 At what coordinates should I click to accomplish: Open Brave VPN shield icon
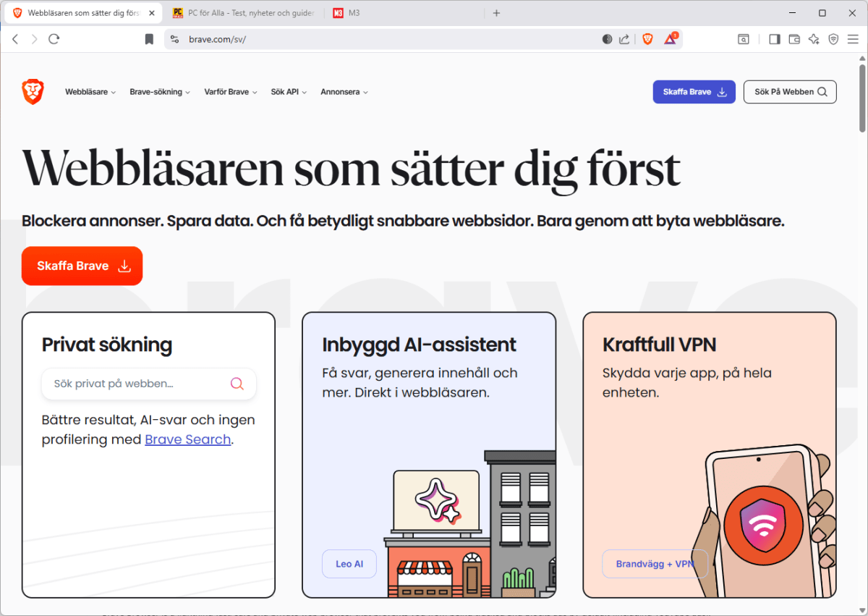pos(833,39)
